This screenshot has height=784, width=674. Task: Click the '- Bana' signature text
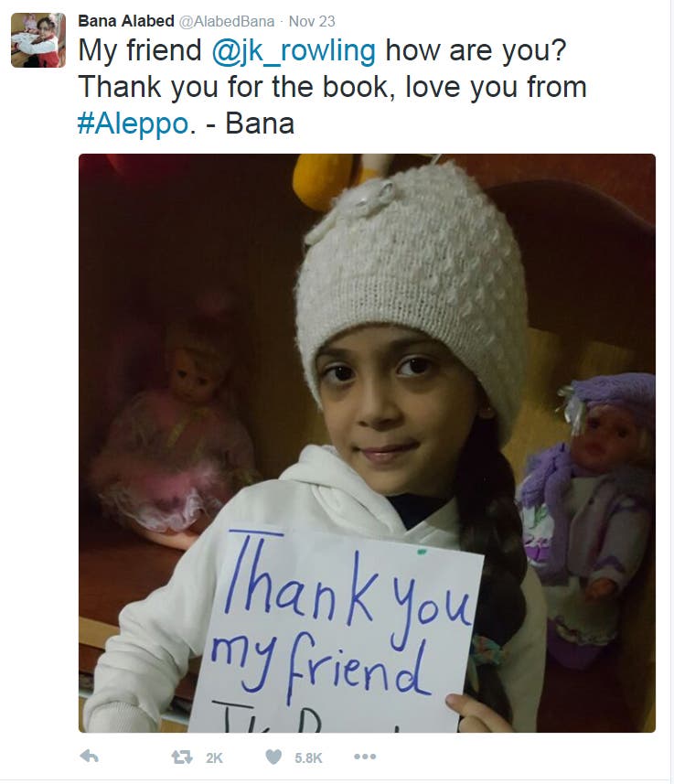tap(250, 124)
